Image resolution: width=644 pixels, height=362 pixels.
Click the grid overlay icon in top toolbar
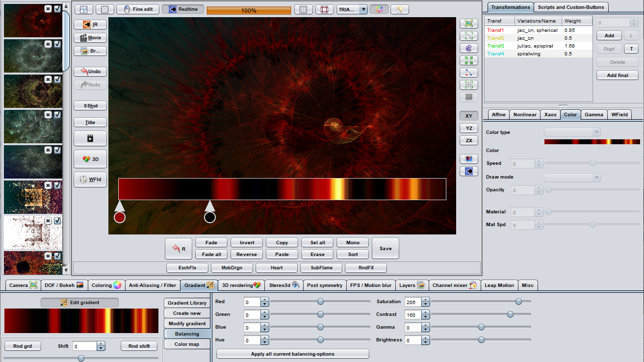pyautogui.click(x=304, y=10)
